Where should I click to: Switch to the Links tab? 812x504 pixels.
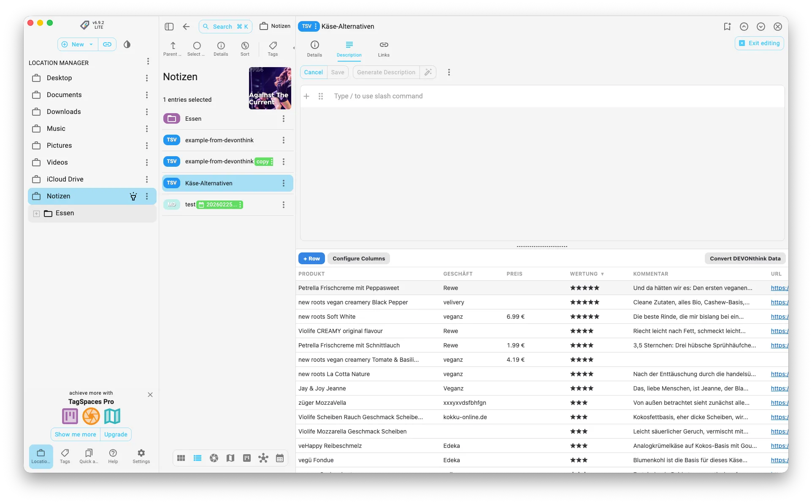(384, 49)
